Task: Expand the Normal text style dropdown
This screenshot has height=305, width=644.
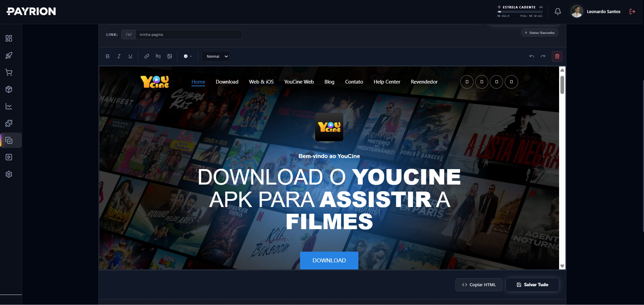Action: point(215,56)
